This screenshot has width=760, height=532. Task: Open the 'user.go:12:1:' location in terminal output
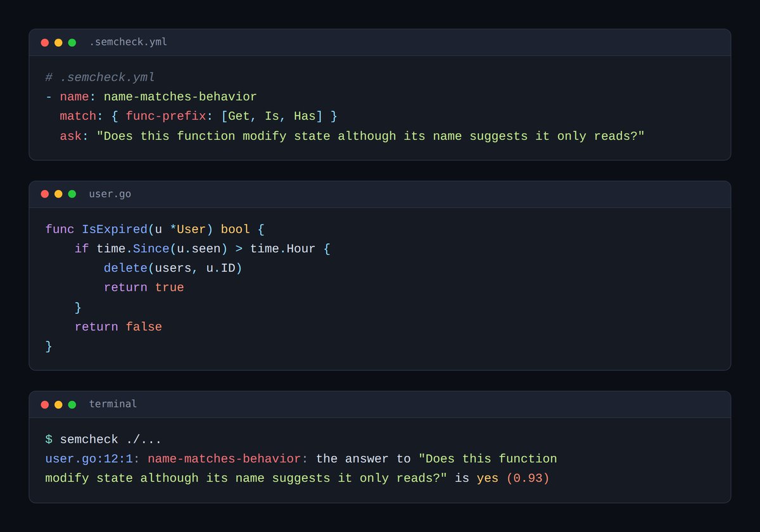coord(92,459)
